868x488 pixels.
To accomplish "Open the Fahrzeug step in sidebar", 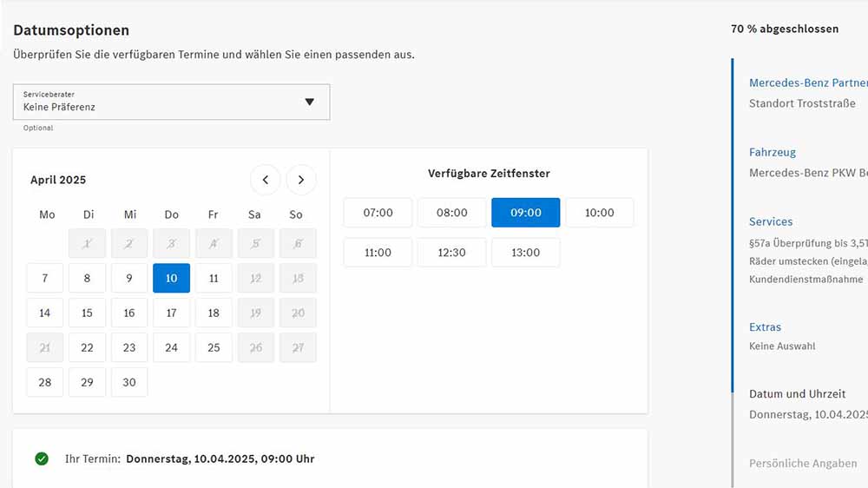I will [773, 152].
